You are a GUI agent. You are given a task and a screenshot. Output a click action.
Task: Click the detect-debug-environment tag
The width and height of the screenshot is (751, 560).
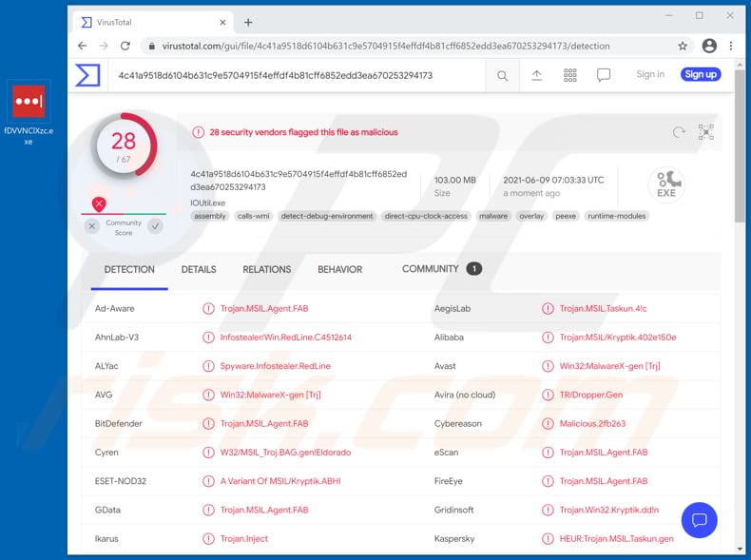(327, 216)
